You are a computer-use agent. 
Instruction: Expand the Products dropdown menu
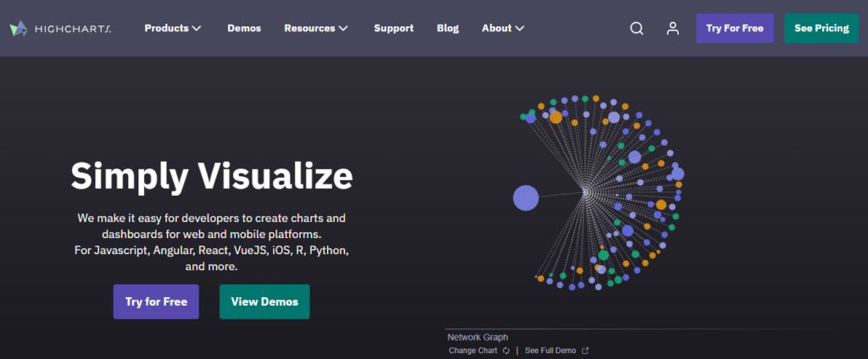[173, 28]
